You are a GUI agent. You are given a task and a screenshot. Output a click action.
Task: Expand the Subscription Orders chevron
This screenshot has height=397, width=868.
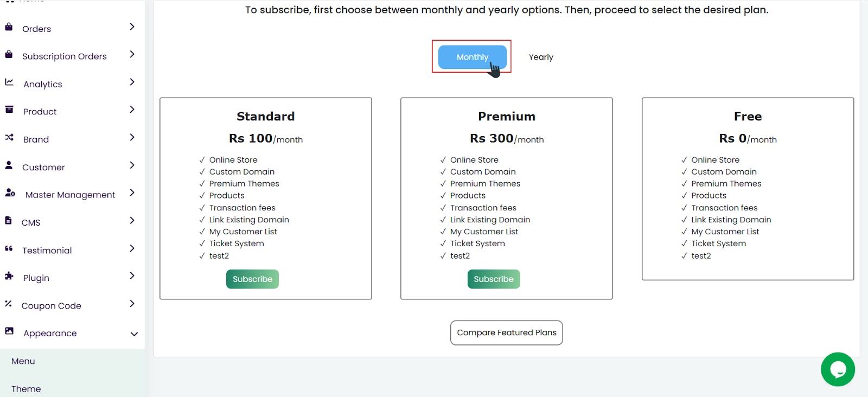pos(132,54)
